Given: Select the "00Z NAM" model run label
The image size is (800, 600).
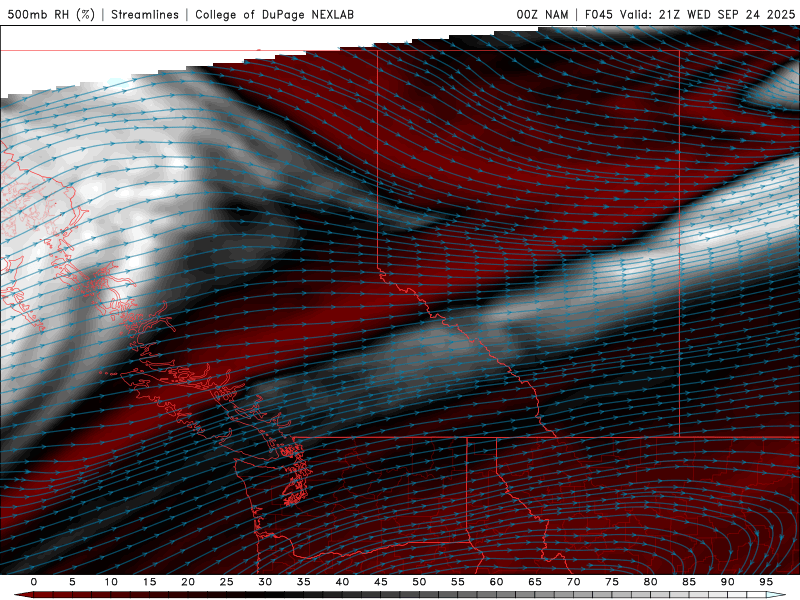Looking at the screenshot, I should [x=542, y=14].
